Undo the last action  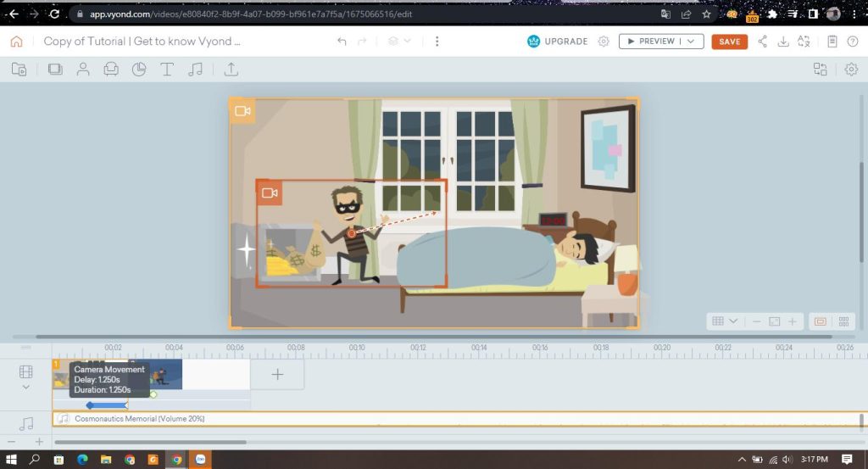coord(342,41)
